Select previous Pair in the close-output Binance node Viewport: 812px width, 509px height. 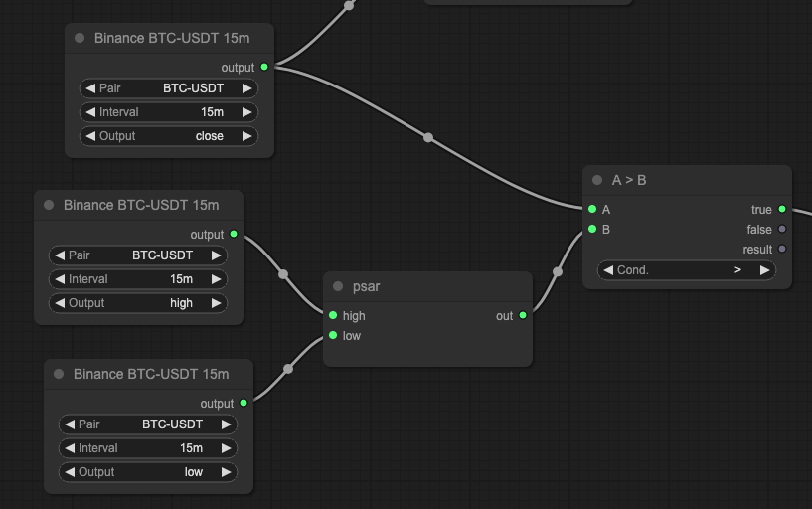click(x=90, y=88)
